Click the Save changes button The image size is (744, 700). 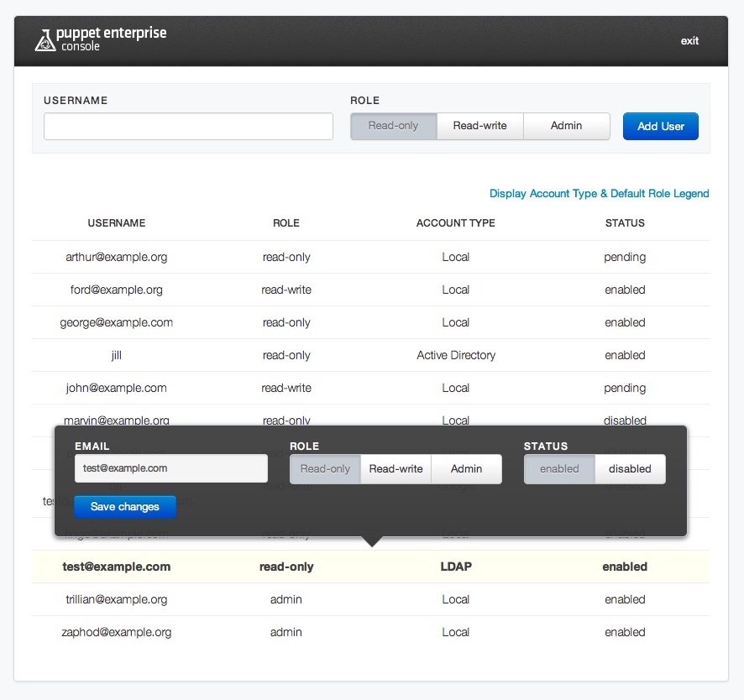(x=124, y=507)
